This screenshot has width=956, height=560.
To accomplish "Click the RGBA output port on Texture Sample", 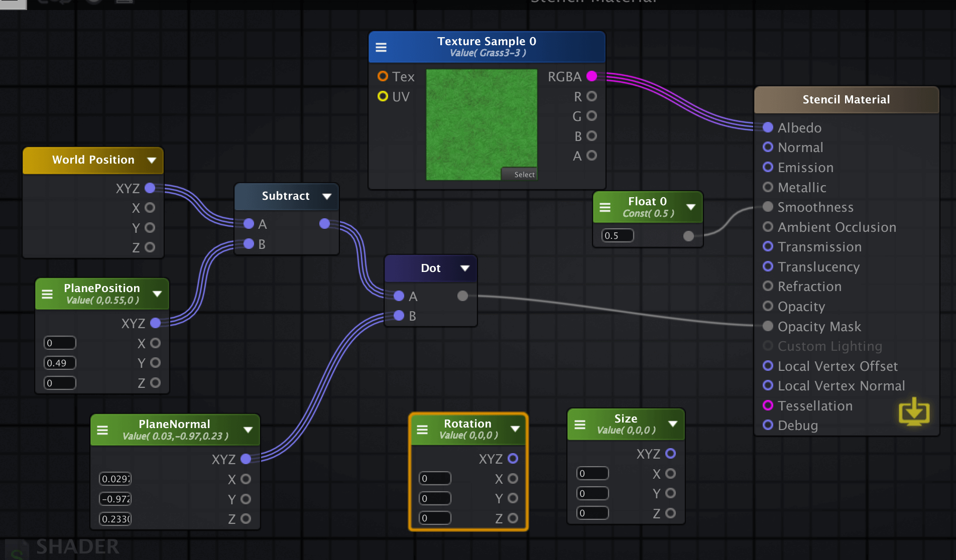I will click(x=592, y=76).
